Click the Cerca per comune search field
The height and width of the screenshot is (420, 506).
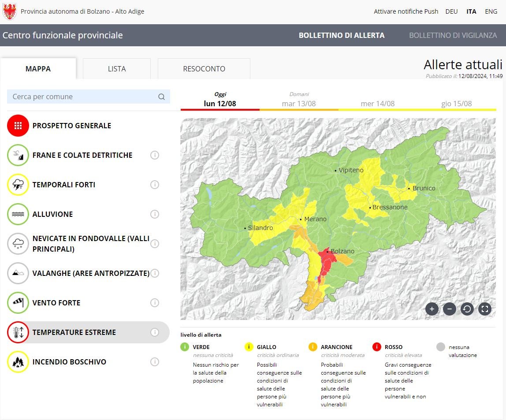point(84,97)
